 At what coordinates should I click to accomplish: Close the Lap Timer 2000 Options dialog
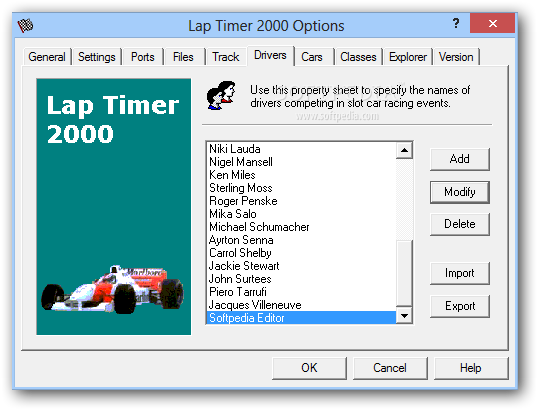[x=492, y=23]
